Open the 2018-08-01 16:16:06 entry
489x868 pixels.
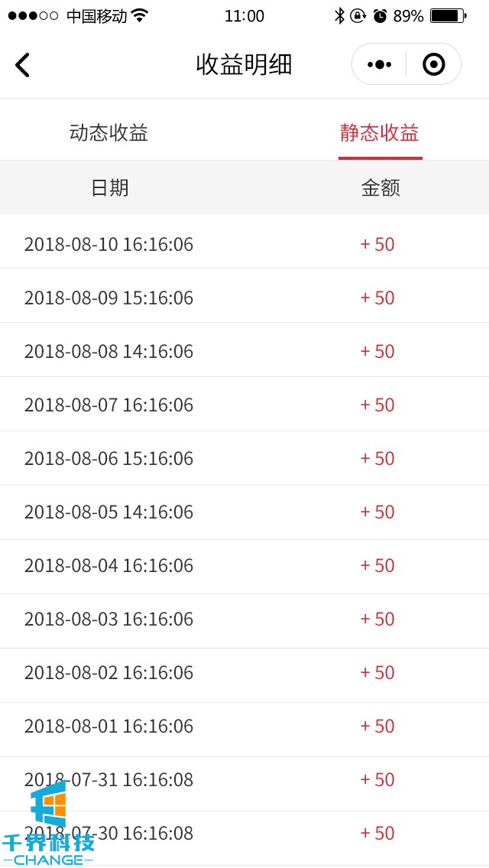tap(108, 726)
